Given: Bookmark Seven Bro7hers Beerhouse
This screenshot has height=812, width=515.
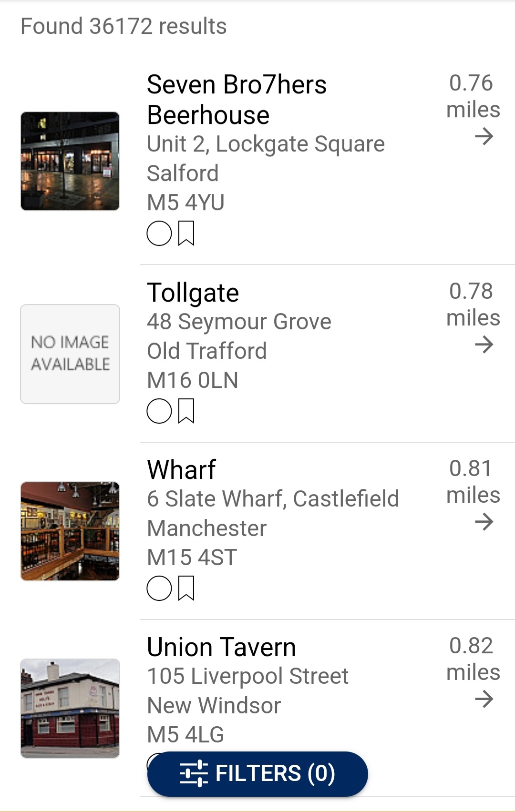Looking at the screenshot, I should [x=186, y=233].
